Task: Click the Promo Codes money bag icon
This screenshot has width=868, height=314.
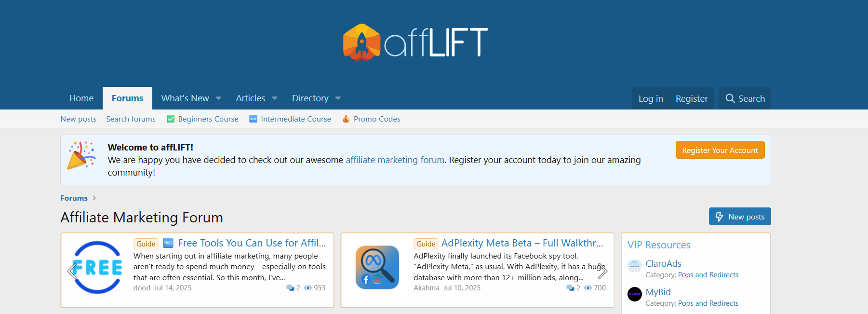Action: tap(346, 119)
